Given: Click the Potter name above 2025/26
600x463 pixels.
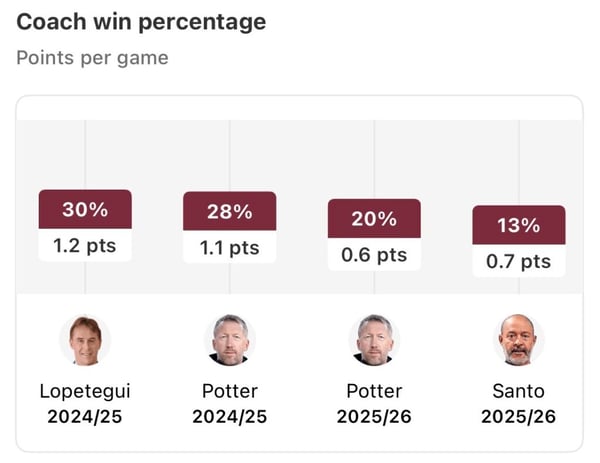Looking at the screenshot, I should (x=374, y=391).
